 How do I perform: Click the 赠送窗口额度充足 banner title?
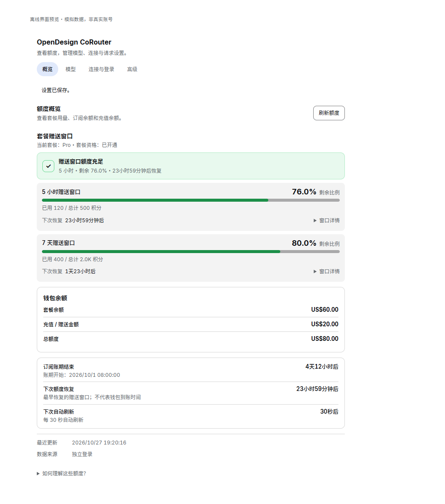80,162
